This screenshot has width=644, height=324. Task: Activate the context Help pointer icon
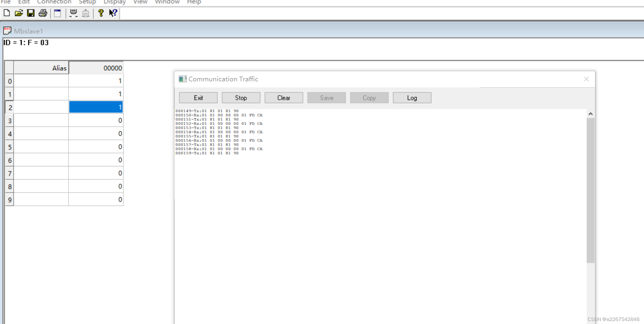click(x=113, y=13)
